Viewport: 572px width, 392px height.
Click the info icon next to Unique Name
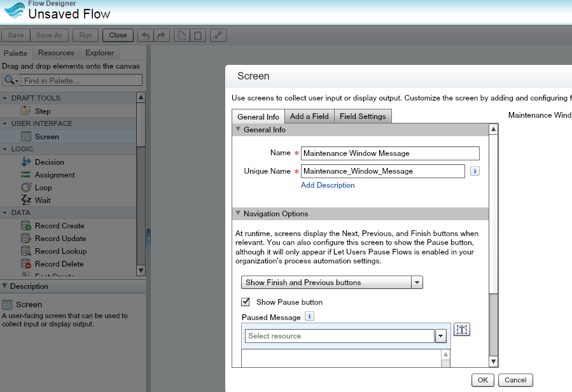coord(475,171)
